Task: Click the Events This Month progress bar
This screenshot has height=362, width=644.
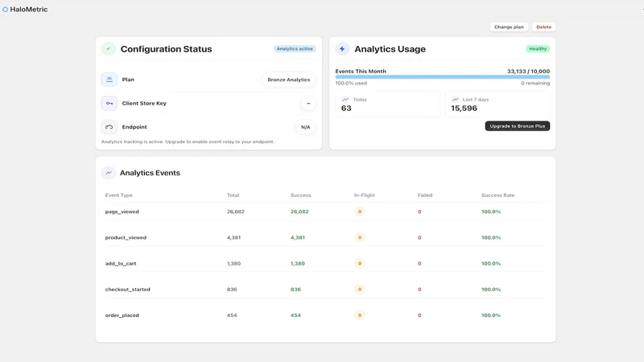Action: pyautogui.click(x=442, y=76)
